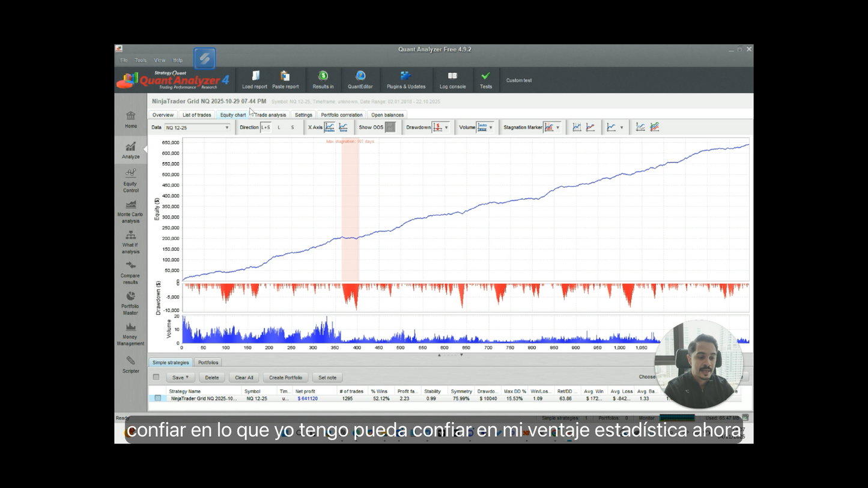Open Compare results in the sidebar
This screenshot has width=868, height=488.
[131, 273]
